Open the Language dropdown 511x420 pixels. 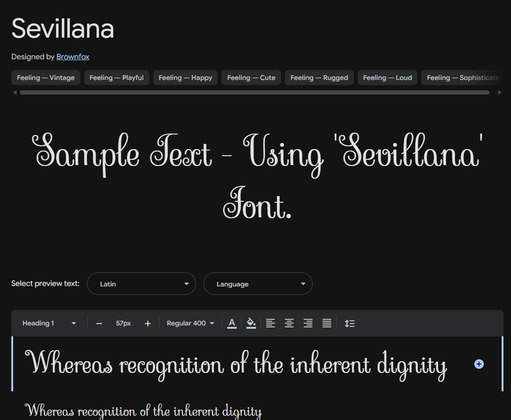(258, 284)
